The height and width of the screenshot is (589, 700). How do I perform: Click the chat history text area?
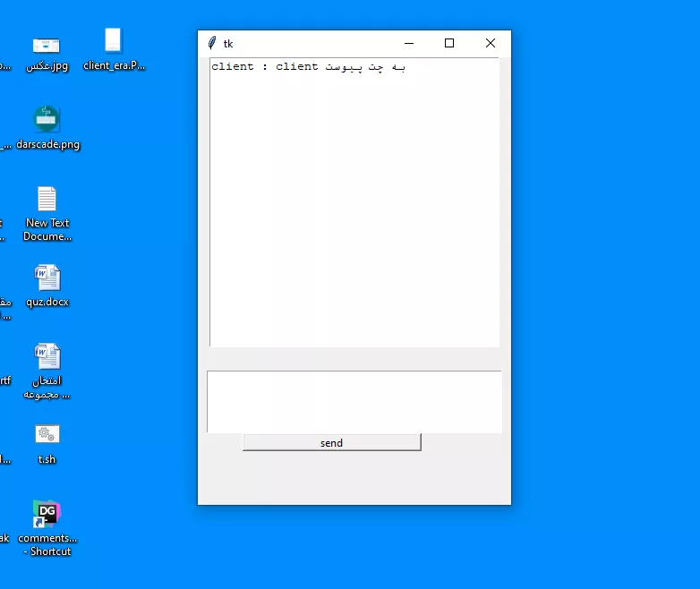(x=354, y=202)
